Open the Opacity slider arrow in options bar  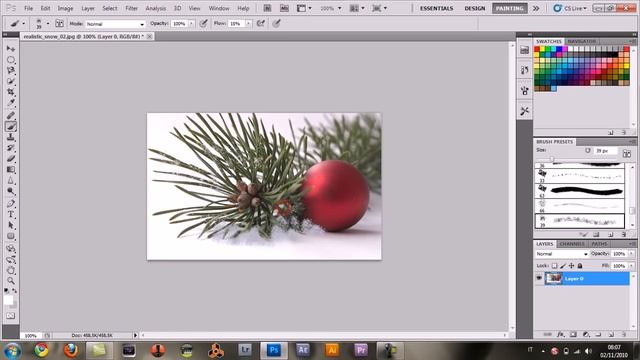[x=191, y=24]
